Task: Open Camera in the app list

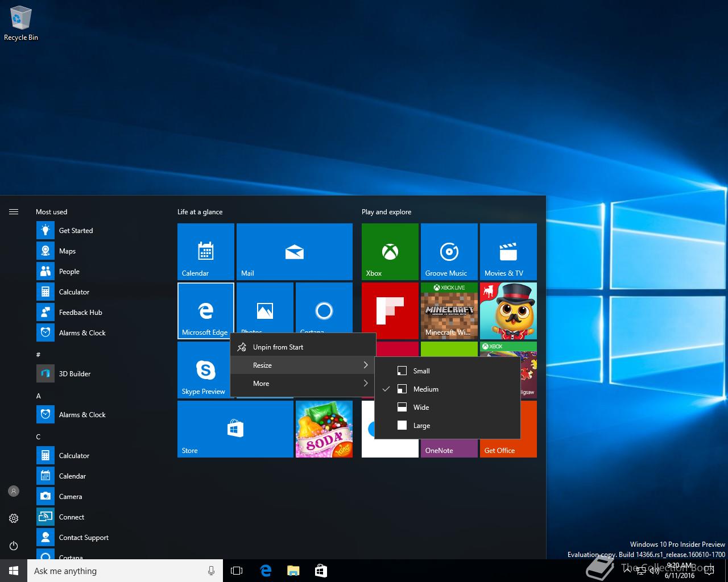Action: pos(102,496)
